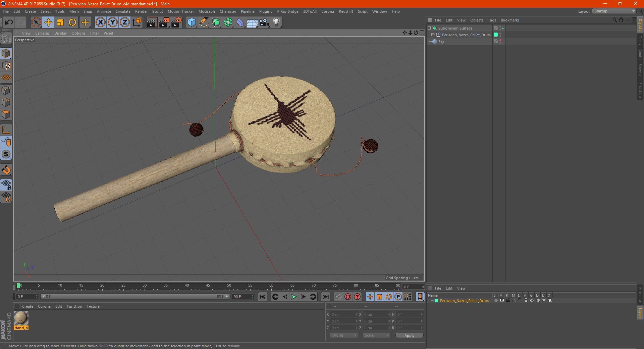The width and height of the screenshot is (644, 349).
Task: Enable Polygons mode
Action: pos(6,114)
